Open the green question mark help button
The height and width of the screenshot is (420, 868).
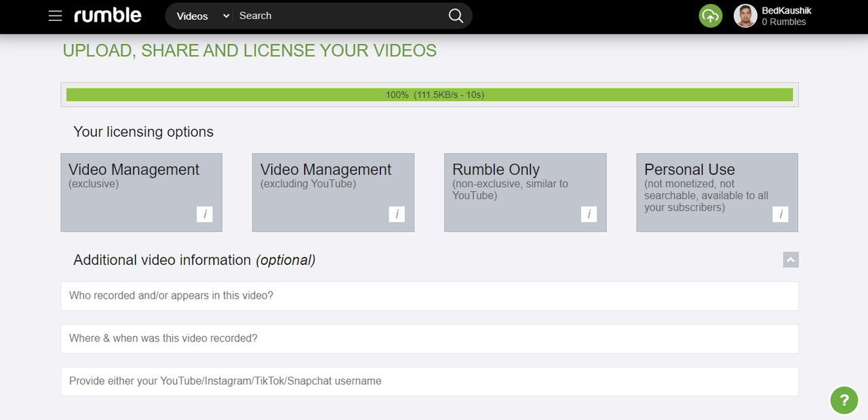[844, 400]
